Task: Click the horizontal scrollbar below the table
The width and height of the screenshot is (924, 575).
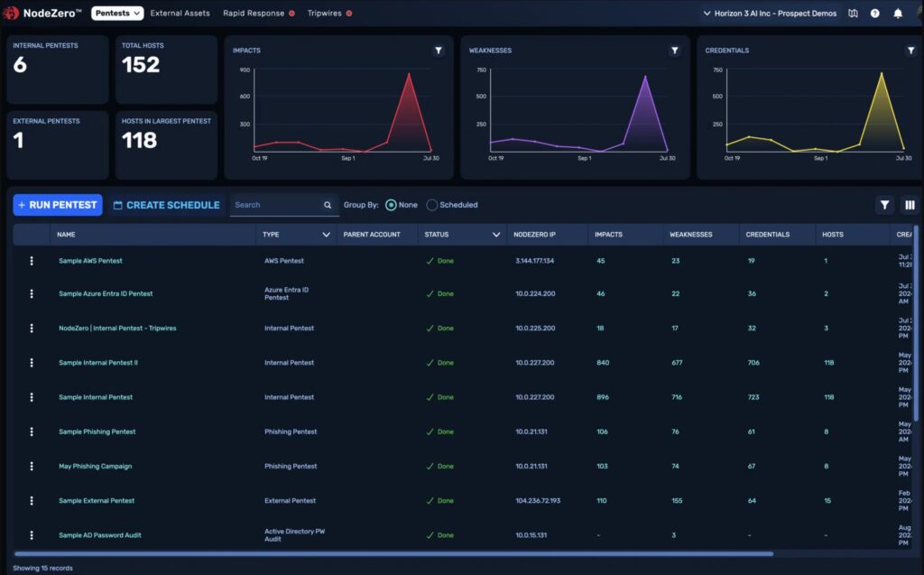Action: click(x=393, y=553)
